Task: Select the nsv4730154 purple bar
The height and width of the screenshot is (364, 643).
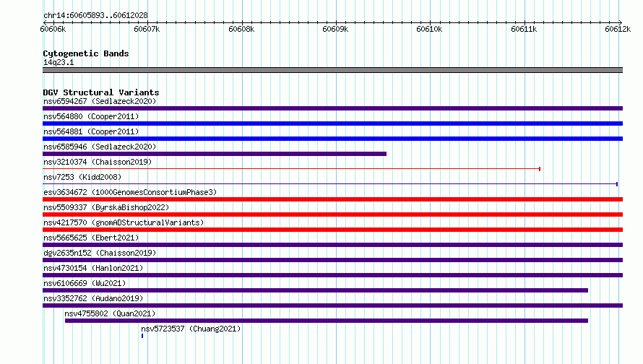Action: click(x=332, y=275)
